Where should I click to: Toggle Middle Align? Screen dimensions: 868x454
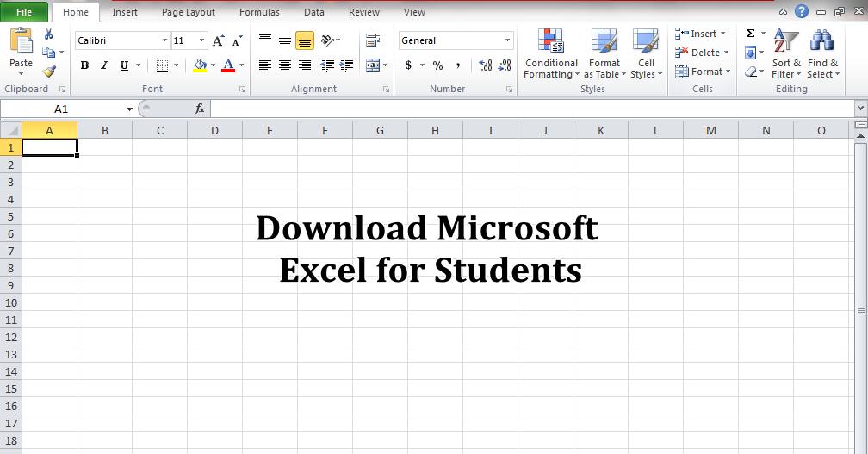[284, 40]
